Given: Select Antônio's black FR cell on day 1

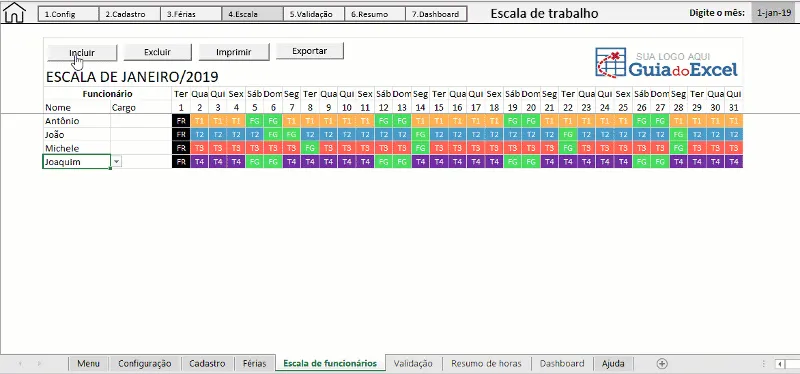Looking at the screenshot, I should tap(181, 121).
